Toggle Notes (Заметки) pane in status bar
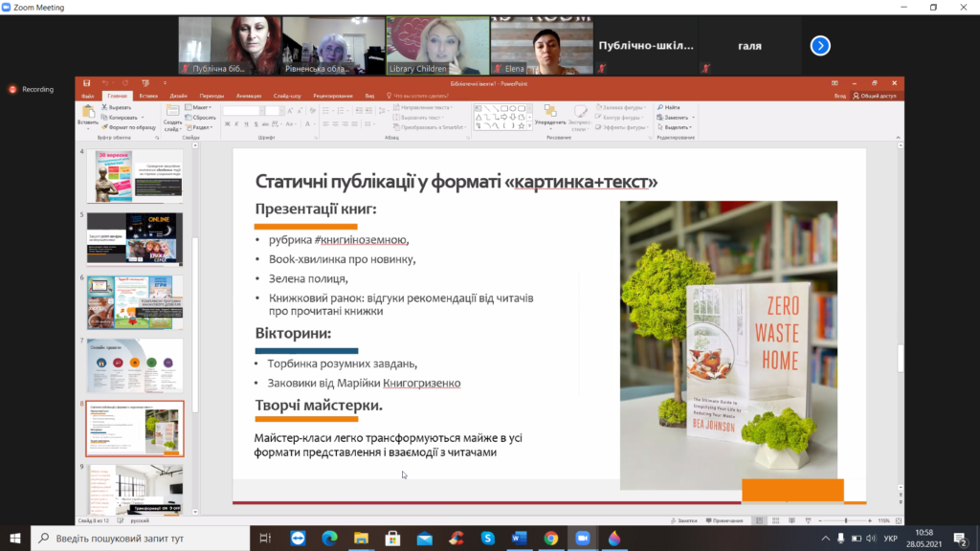 685,520
